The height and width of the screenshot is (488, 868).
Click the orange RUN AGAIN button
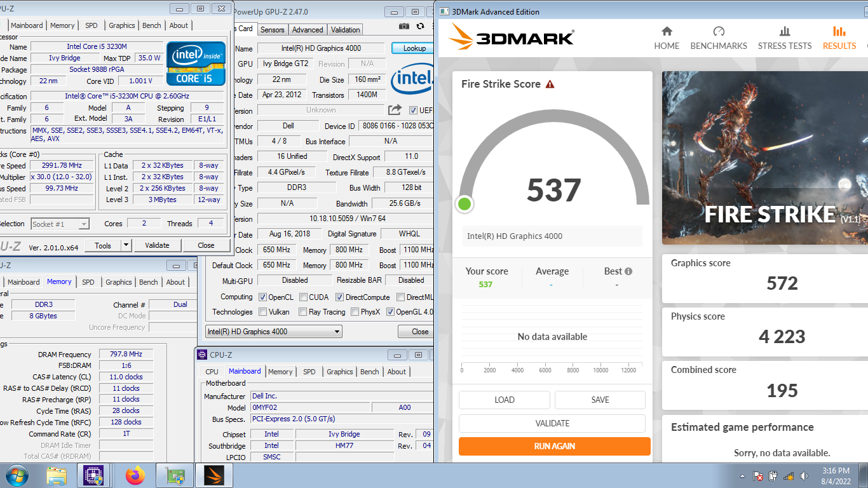[555, 446]
